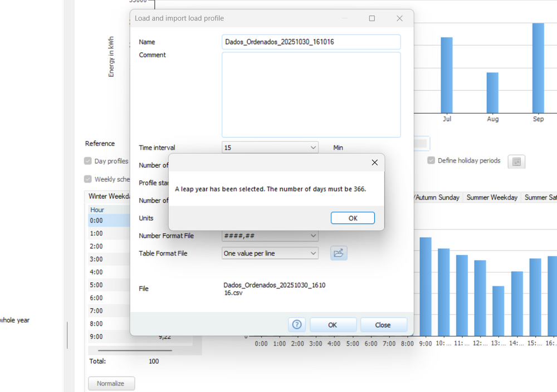557x392 pixels.
Task: Click the holiday periods calendar icon
Action: click(x=516, y=161)
